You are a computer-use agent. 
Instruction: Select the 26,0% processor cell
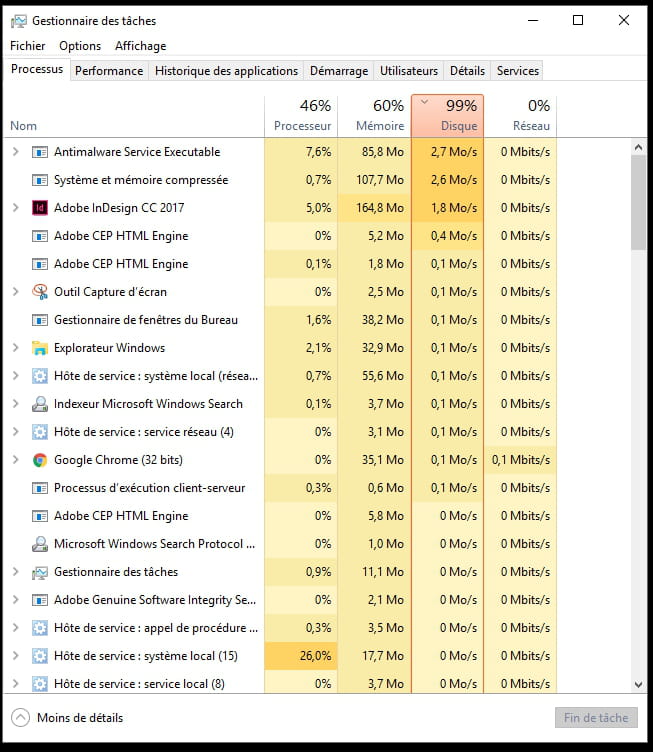coord(301,656)
